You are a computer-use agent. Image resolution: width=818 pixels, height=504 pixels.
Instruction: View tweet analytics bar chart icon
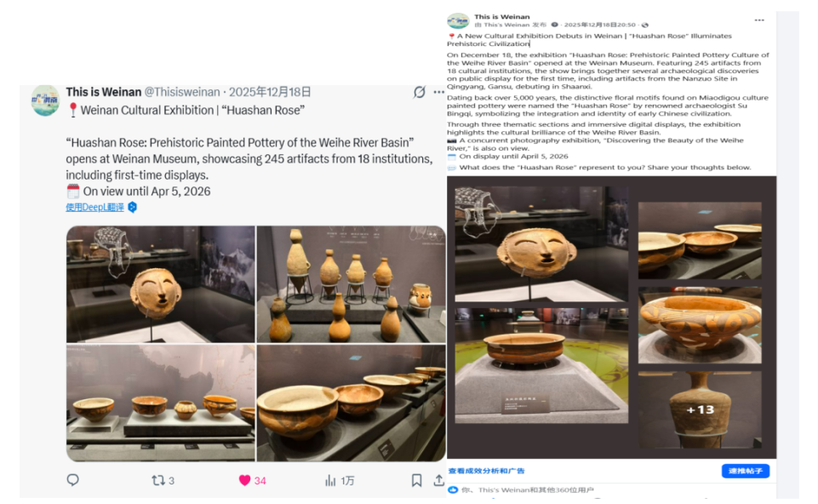pyautogui.click(x=330, y=480)
